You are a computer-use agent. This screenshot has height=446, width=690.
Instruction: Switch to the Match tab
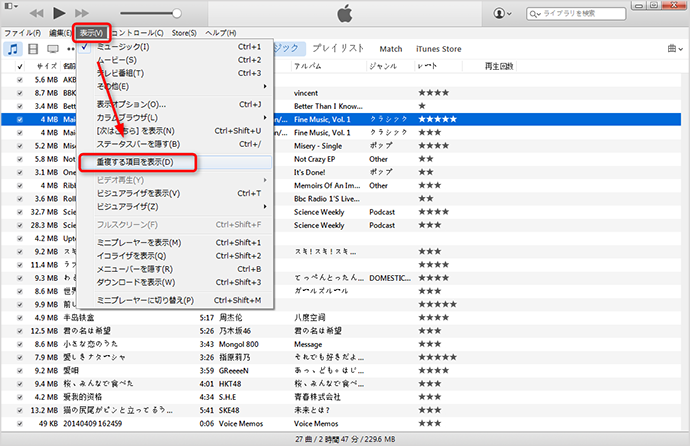pos(391,49)
